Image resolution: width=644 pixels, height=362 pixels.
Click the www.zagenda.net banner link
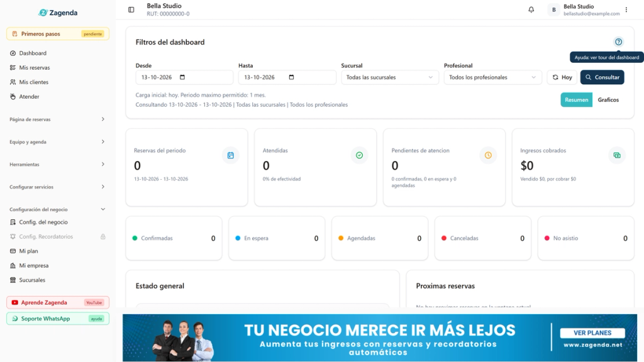tap(592, 345)
